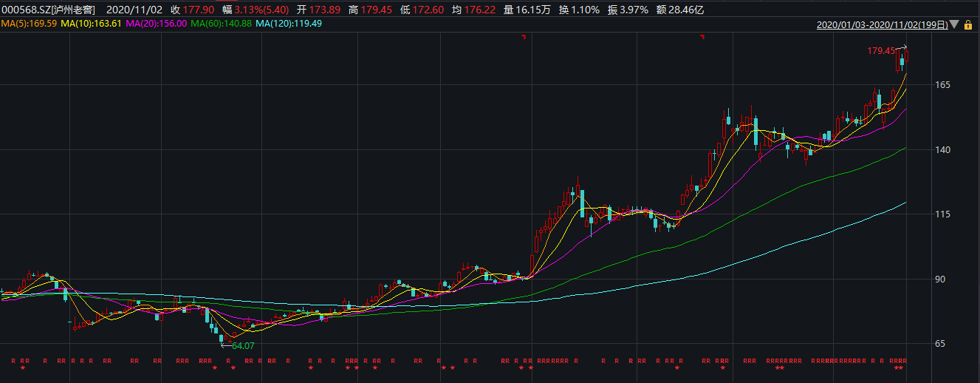
Task: Select the MA(60):140.88 indicator label
Action: point(222,24)
